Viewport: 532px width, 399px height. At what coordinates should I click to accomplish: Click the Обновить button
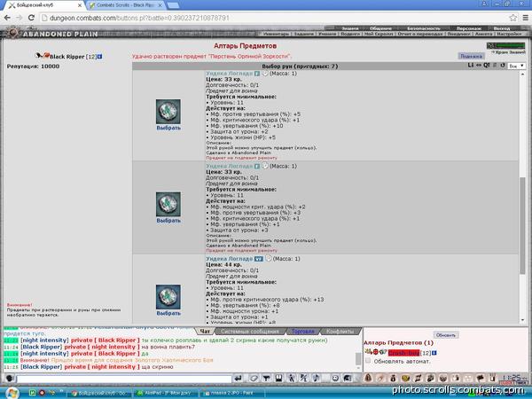(x=445, y=335)
